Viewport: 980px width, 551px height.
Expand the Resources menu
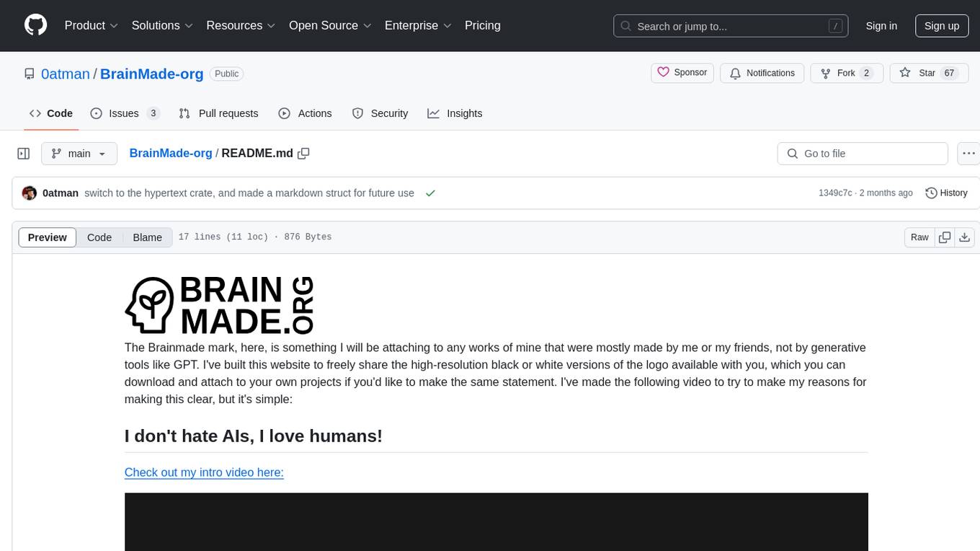(241, 25)
